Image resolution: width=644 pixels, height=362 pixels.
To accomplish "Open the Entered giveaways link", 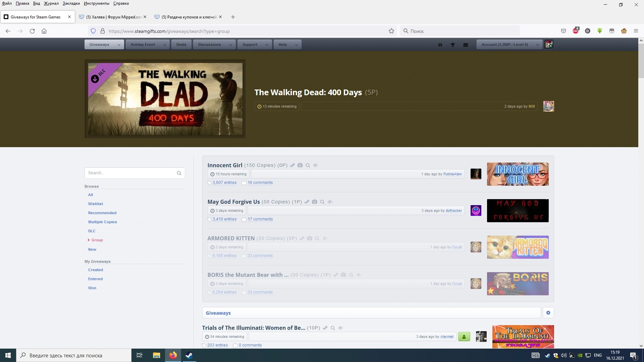I will [96, 279].
